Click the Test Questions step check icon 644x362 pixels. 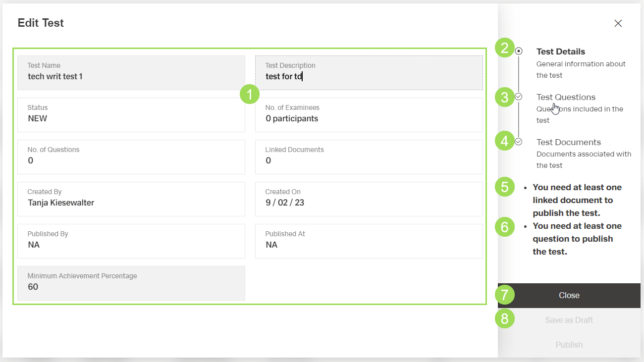(x=519, y=97)
